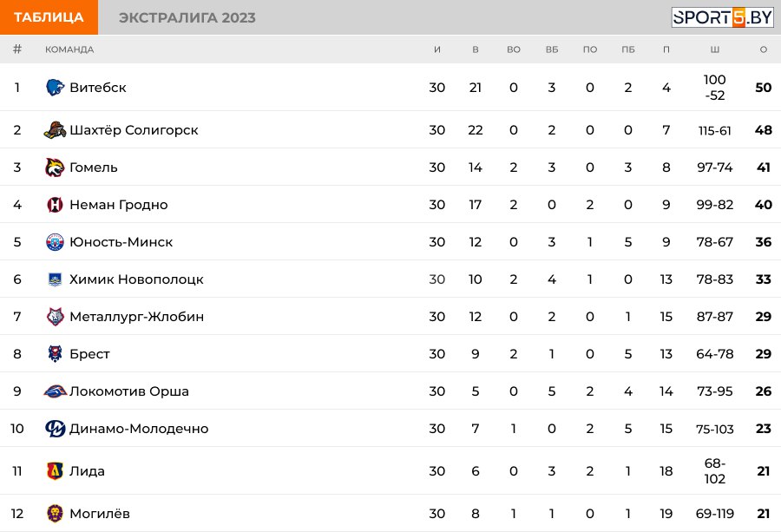Click the Гомель team logo

pos(55,167)
